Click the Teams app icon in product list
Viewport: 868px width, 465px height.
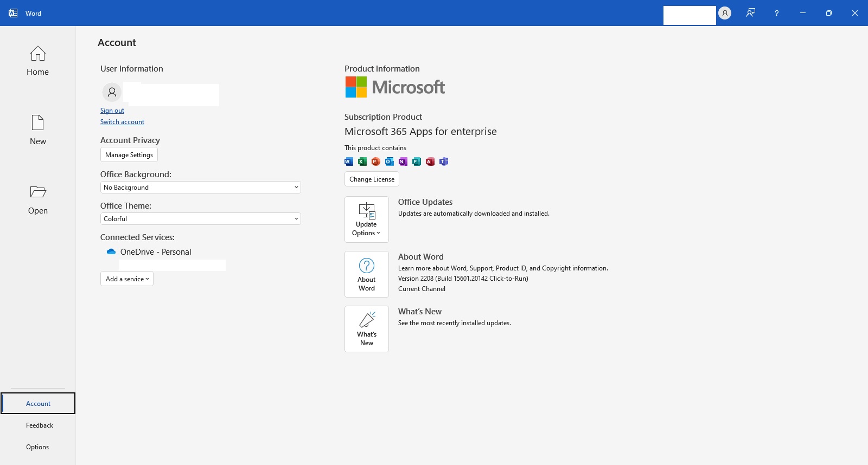point(444,162)
